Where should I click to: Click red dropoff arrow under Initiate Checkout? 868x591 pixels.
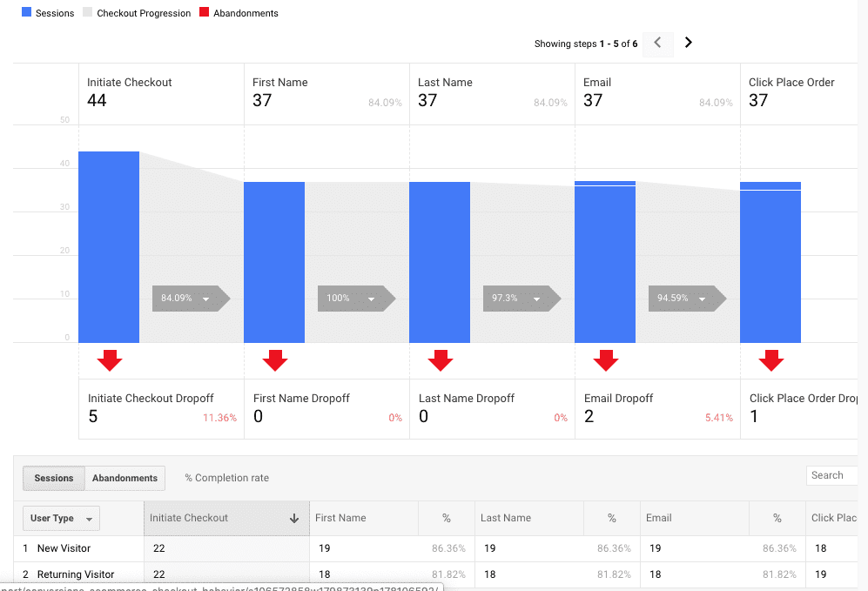pyautogui.click(x=110, y=359)
